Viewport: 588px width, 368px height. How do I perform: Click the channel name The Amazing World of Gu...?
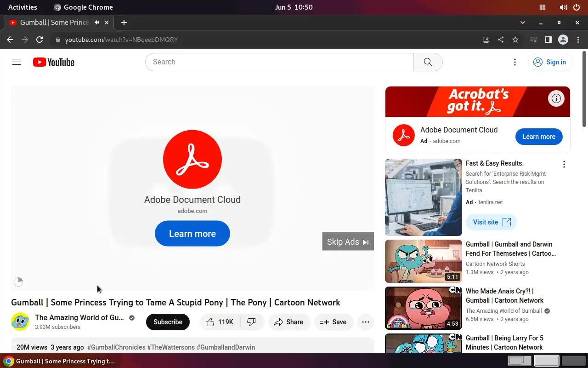pyautogui.click(x=79, y=317)
